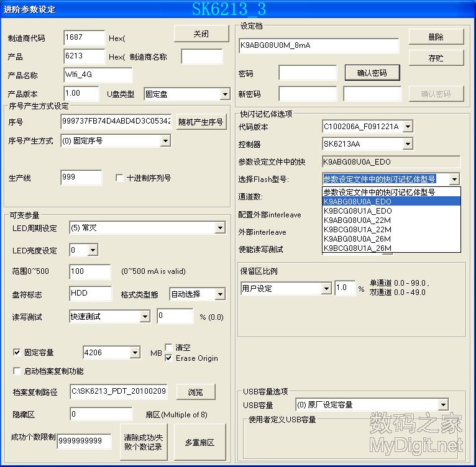Click the 档案复制路径 path field
The image size is (476, 467).
pyautogui.click(x=119, y=391)
